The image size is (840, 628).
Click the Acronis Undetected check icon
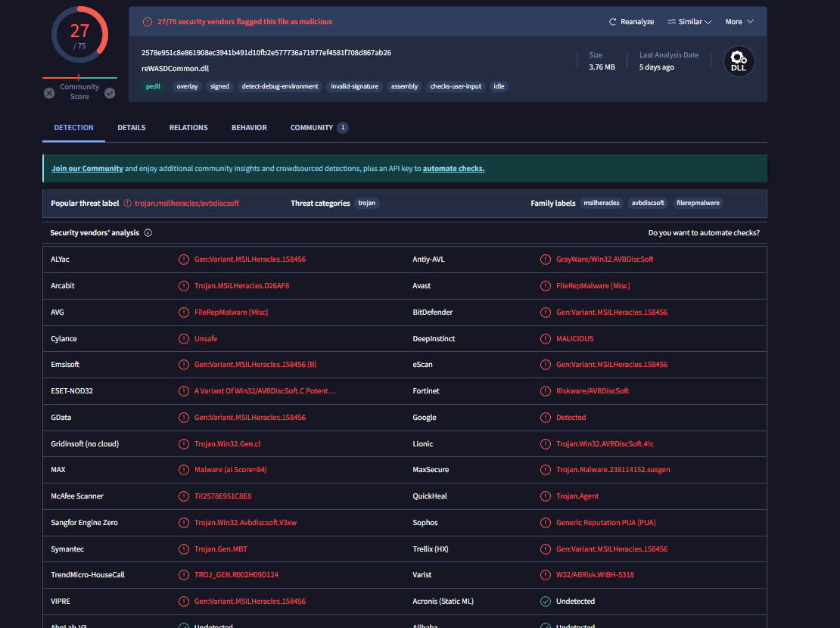(546, 602)
